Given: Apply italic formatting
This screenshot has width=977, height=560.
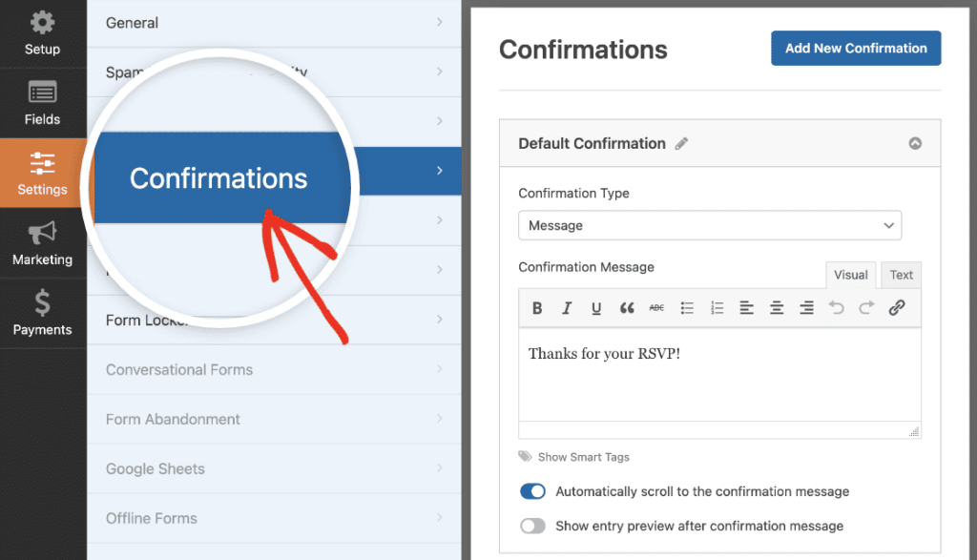Looking at the screenshot, I should (x=567, y=307).
